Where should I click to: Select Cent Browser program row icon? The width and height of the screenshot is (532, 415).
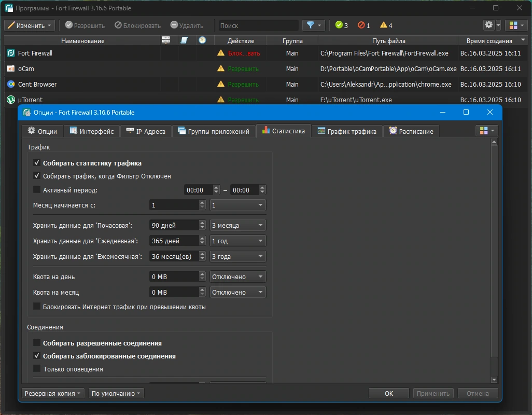pyautogui.click(x=11, y=84)
